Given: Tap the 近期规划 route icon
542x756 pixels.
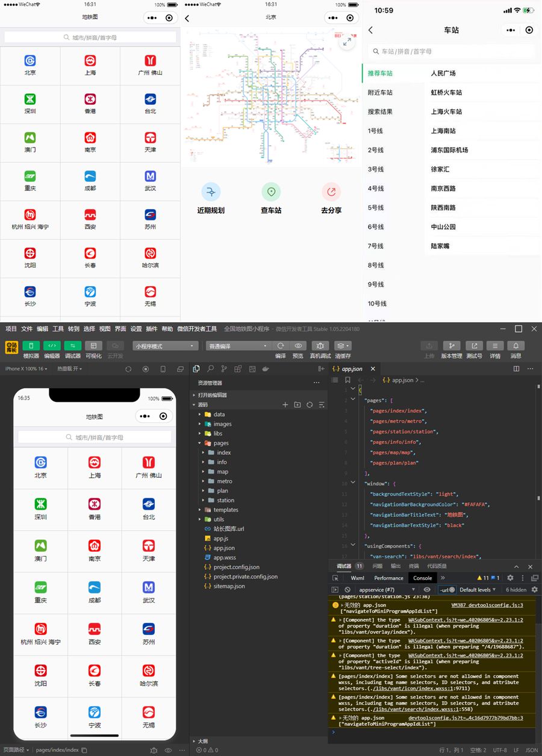Looking at the screenshot, I should pos(211,192).
